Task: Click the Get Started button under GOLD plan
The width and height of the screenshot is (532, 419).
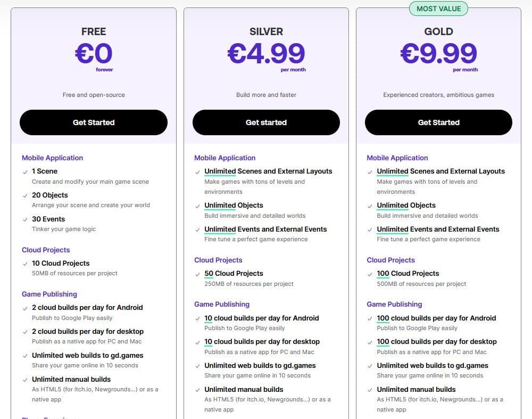Action: tap(438, 122)
